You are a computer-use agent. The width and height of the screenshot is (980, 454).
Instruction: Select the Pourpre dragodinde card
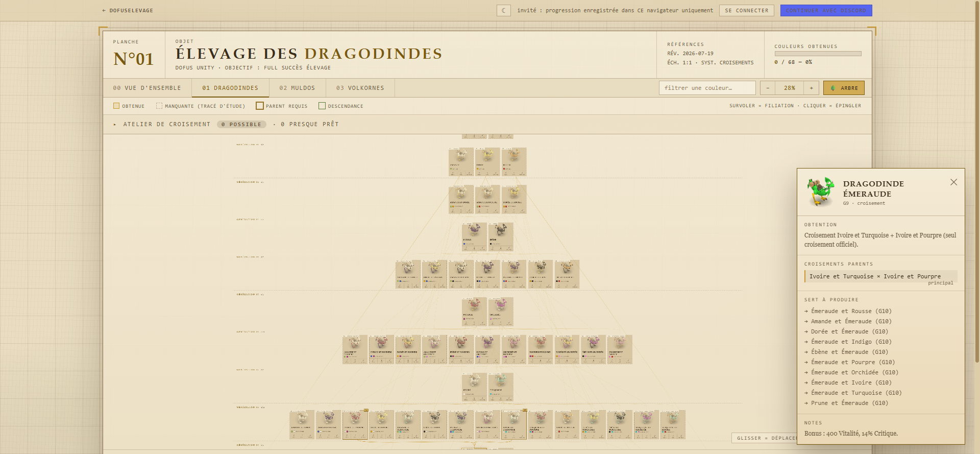click(x=474, y=312)
